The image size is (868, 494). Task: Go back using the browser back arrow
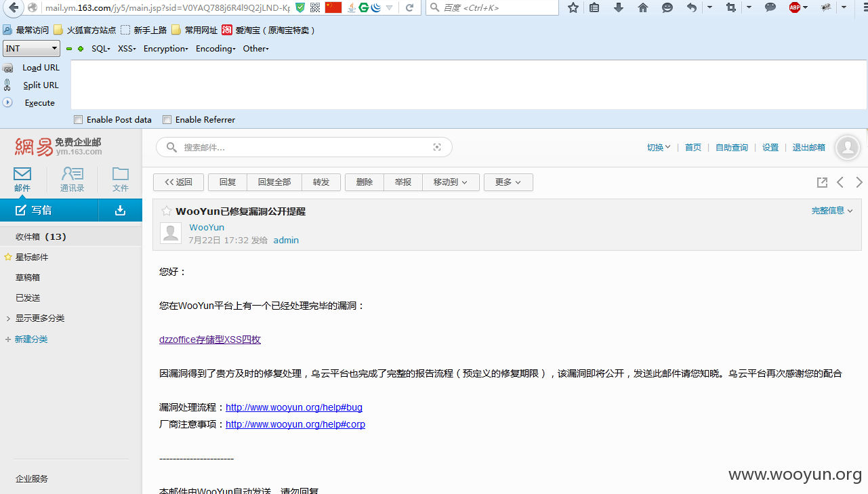coord(14,8)
